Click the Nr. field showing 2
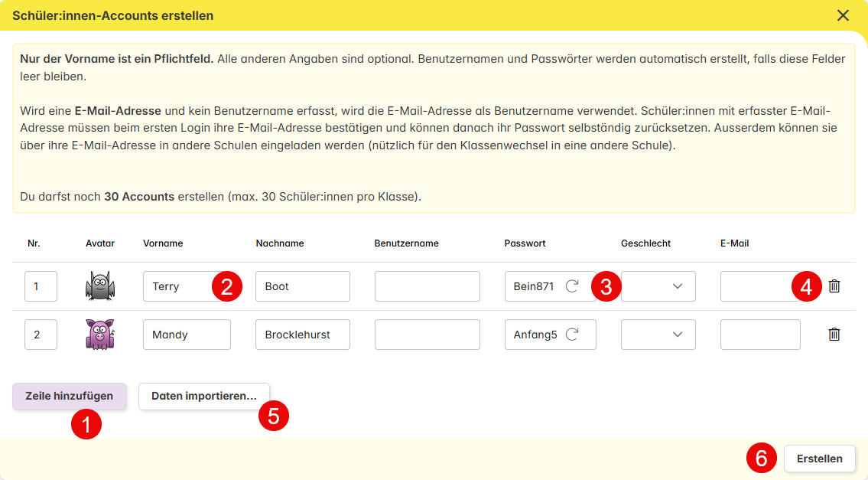 point(41,335)
